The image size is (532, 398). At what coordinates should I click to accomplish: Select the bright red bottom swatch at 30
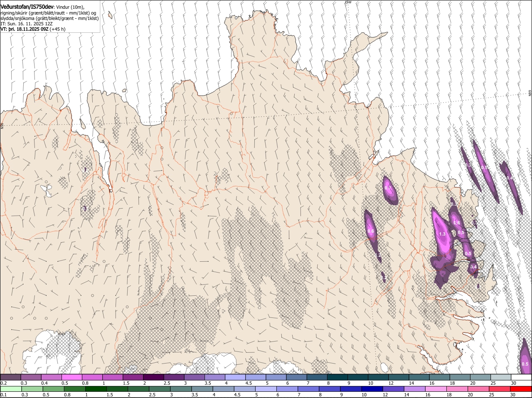point(520,389)
